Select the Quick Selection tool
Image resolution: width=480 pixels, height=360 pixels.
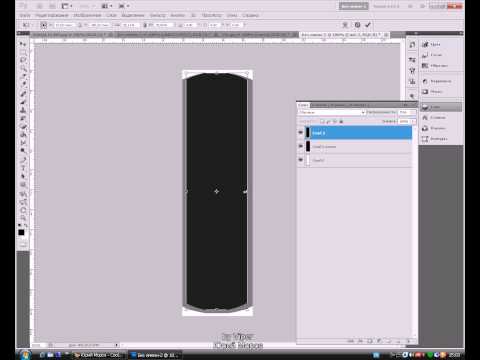[x=23, y=69]
